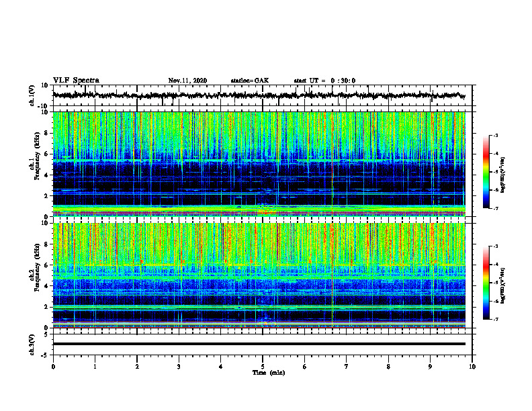532x411 pixels.
Task: Click the "4" kHz tick on ch.2 spectrogram
Action: click(47, 286)
